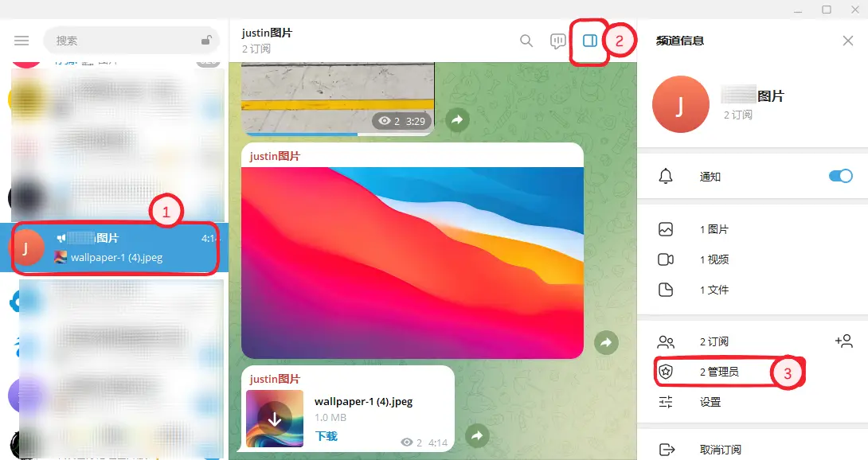Screen dimensions: 868x460
Task: Add a subscriber with the plus-person icon
Action: coord(843,341)
